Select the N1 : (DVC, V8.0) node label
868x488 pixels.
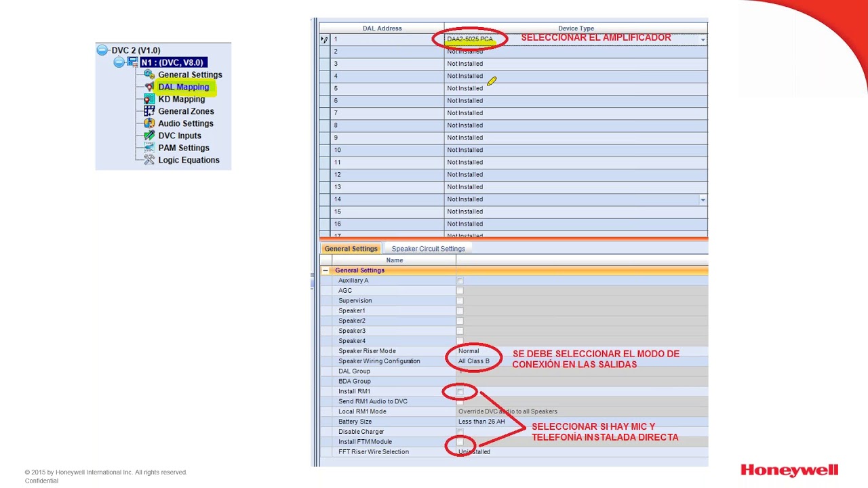click(172, 62)
